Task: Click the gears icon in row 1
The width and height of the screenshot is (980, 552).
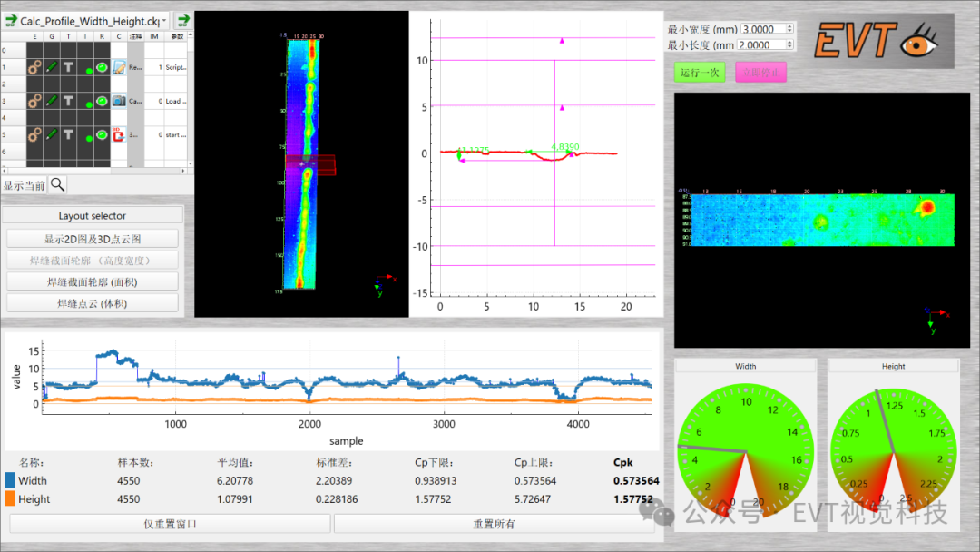Action: [x=34, y=67]
